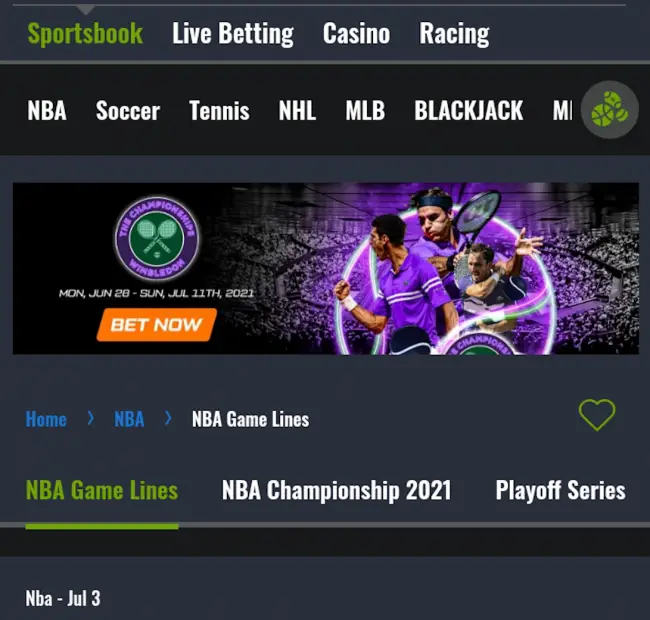650x620 pixels.
Task: Select NBA in the sports bar
Action: click(x=47, y=111)
